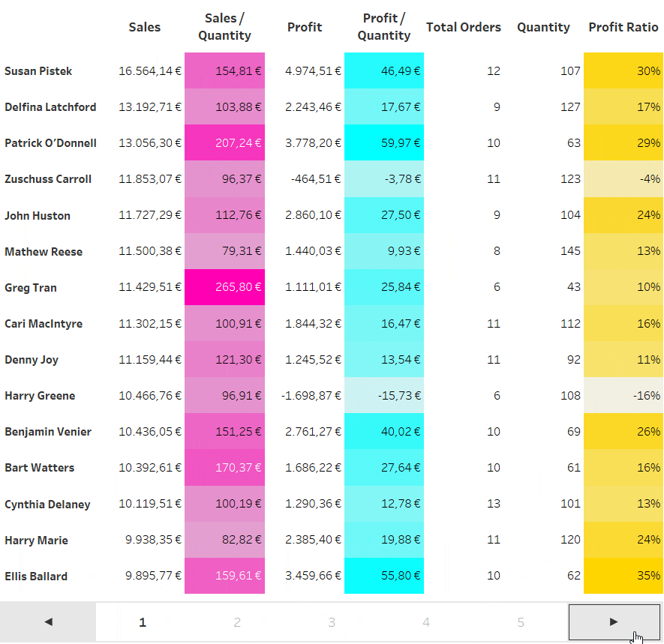Open page 3 of results
The height and width of the screenshot is (644, 664).
332,622
